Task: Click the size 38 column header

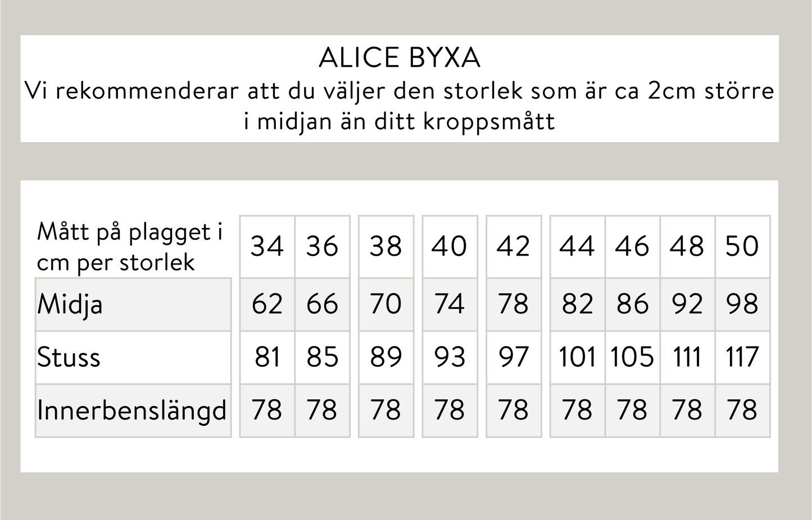Action: click(386, 246)
